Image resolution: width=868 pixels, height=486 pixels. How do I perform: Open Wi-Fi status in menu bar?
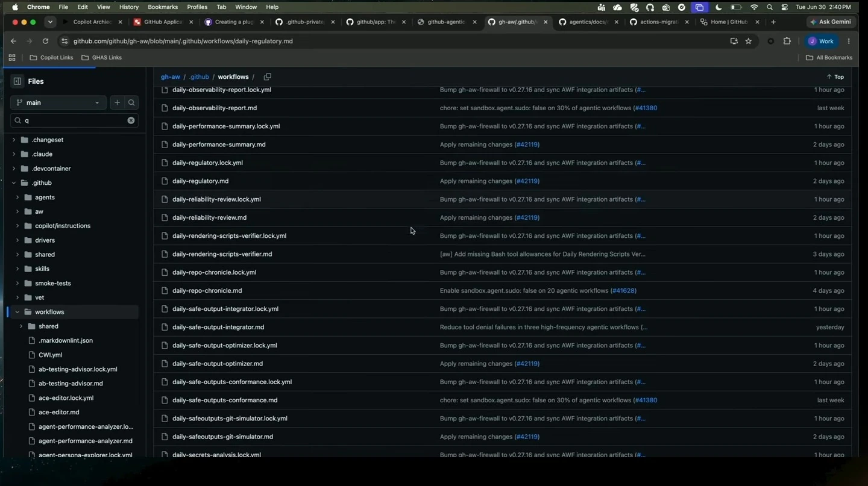754,7
